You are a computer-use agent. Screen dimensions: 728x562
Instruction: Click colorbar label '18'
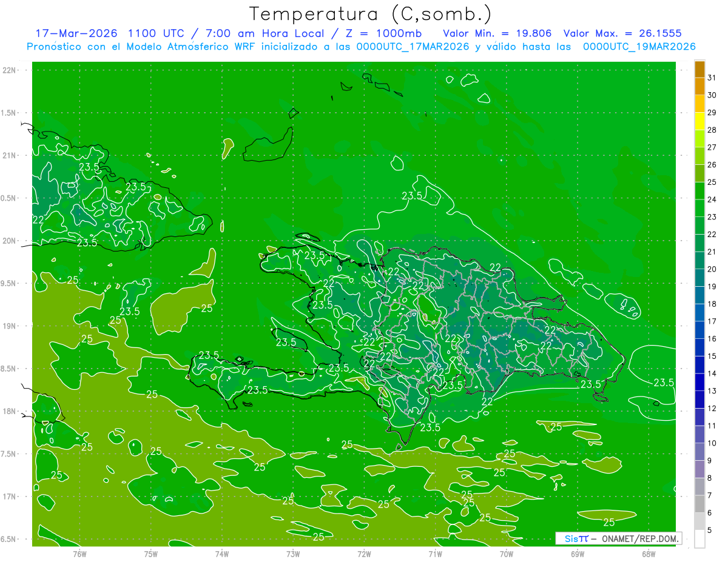[x=712, y=304]
